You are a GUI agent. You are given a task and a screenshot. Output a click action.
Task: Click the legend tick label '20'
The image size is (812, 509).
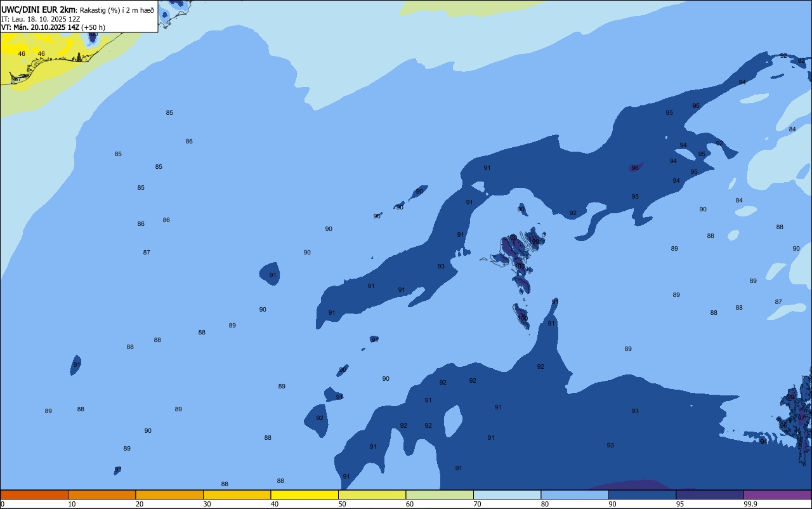pyautogui.click(x=139, y=504)
